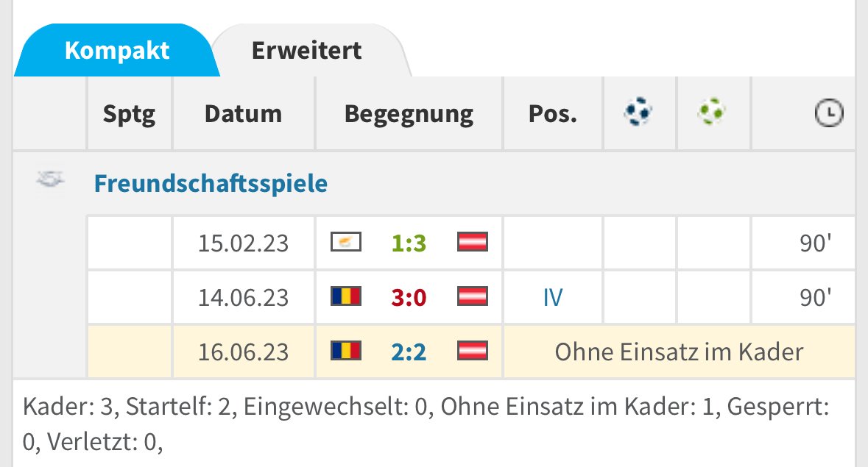Open the Erweitert tab
The width and height of the screenshot is (868, 467).
tap(306, 51)
